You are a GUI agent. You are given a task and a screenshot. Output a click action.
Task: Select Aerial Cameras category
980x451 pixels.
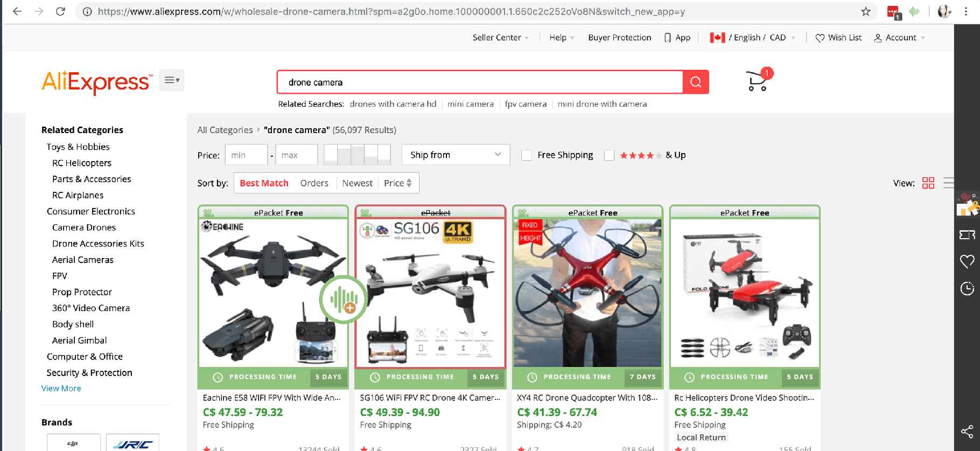click(x=83, y=260)
